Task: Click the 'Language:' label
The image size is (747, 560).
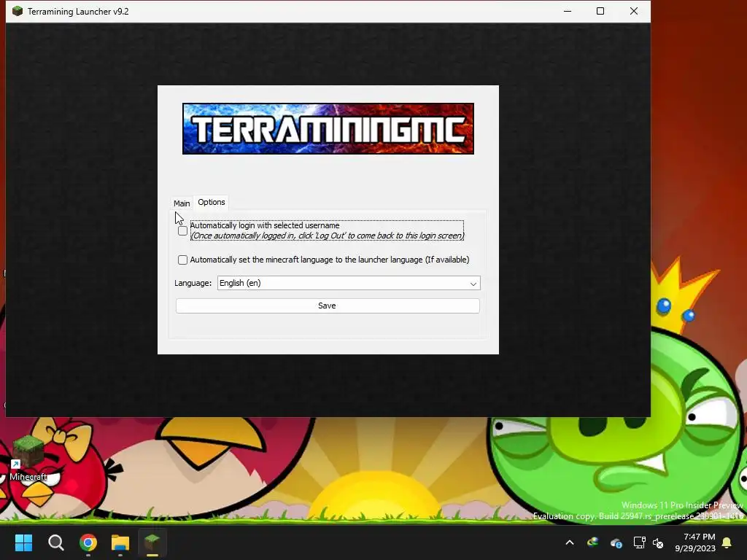Action: coord(193,283)
